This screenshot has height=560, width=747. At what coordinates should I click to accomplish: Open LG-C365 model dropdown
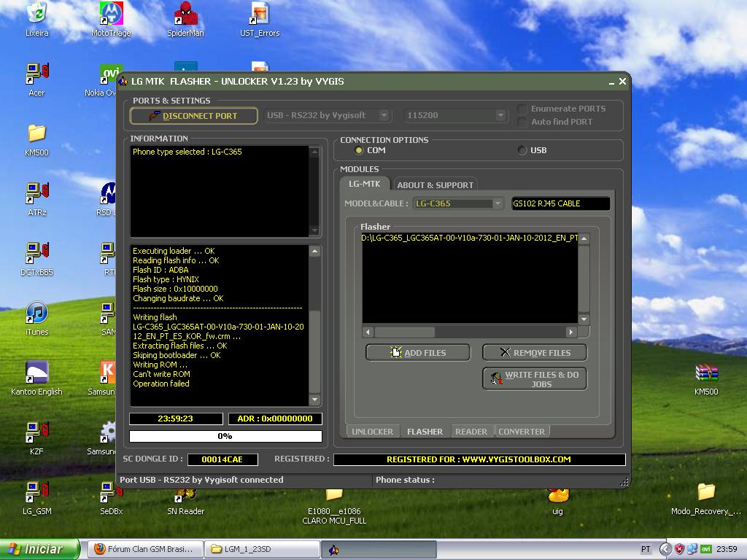pyautogui.click(x=498, y=203)
